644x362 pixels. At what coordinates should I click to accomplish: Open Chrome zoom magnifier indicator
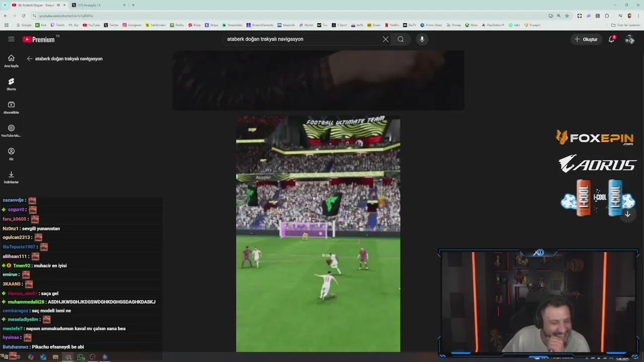tap(558, 16)
